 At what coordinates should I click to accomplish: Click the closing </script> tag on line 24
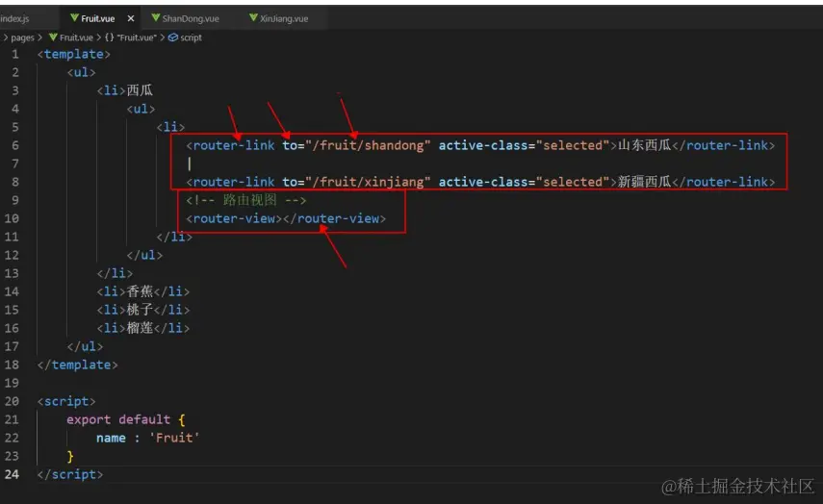click(70, 474)
